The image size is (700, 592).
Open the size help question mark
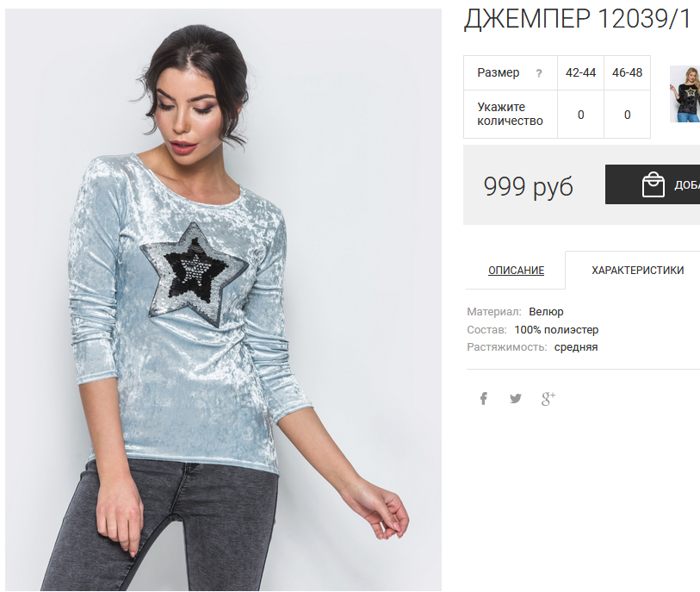tap(539, 73)
